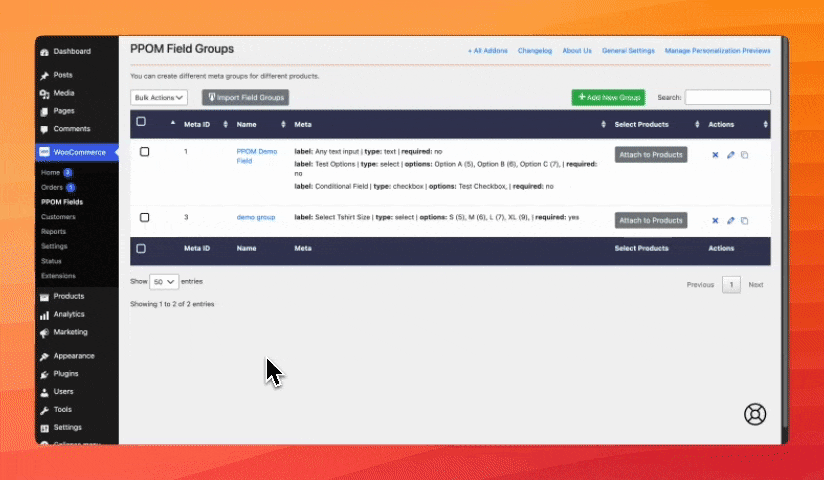Open the All Addons link
The width and height of the screenshot is (824, 480).
488,51
